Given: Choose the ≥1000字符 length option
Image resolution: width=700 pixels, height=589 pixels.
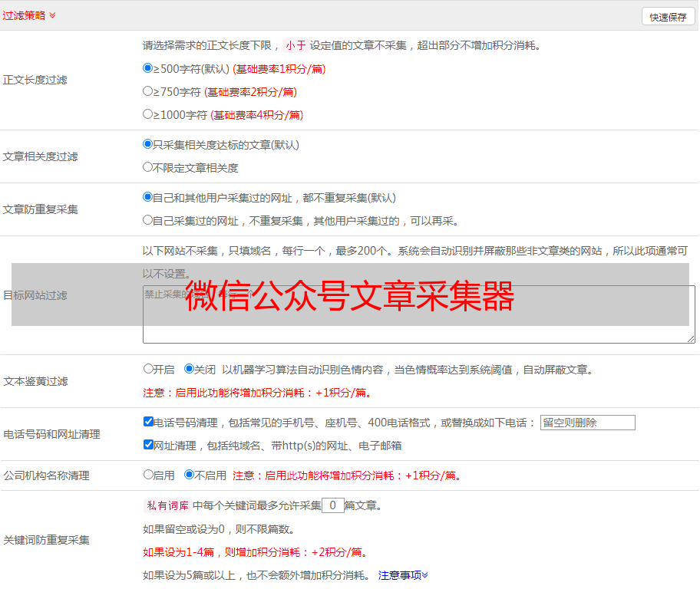Looking at the screenshot, I should pyautogui.click(x=148, y=114).
